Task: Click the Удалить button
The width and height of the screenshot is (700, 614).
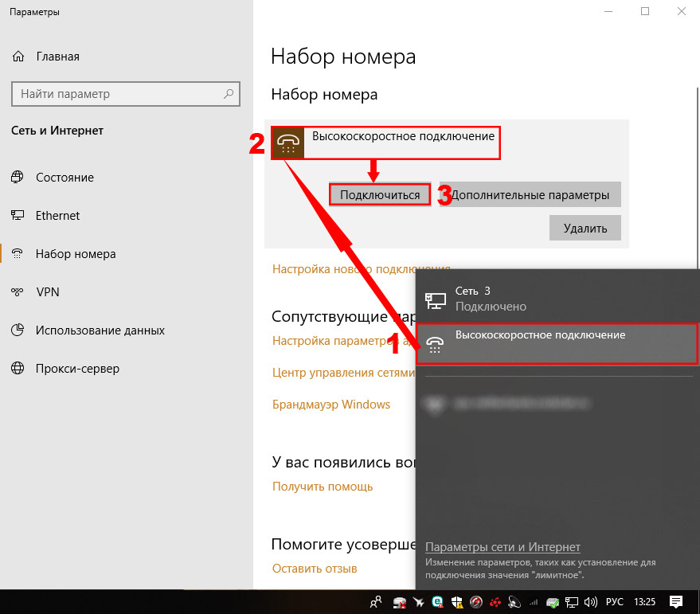Action: (585, 229)
